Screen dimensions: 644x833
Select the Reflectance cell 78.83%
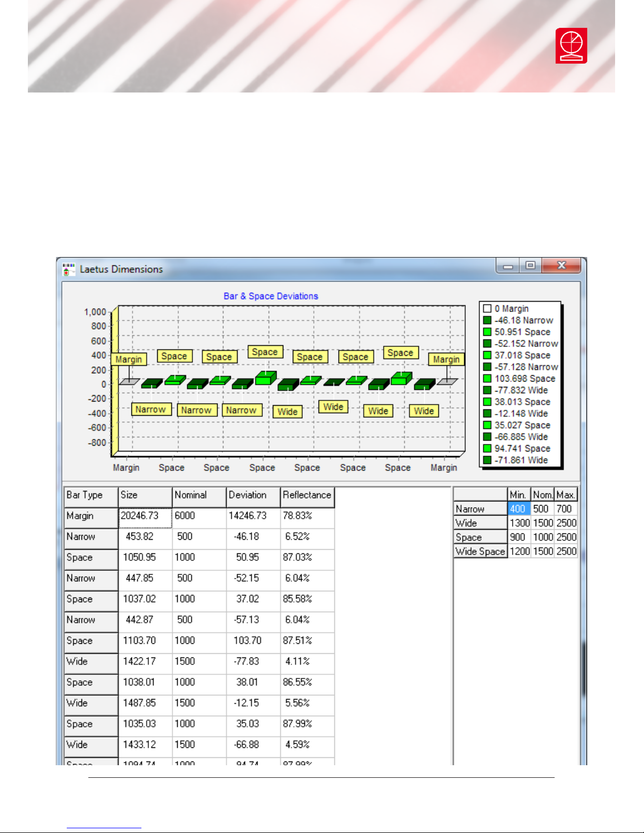coord(308,517)
